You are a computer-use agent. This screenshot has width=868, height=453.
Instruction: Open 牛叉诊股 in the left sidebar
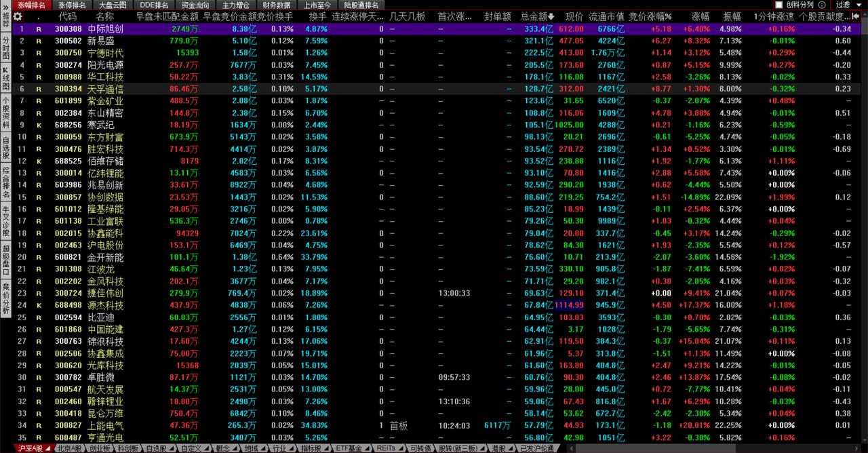[5, 220]
